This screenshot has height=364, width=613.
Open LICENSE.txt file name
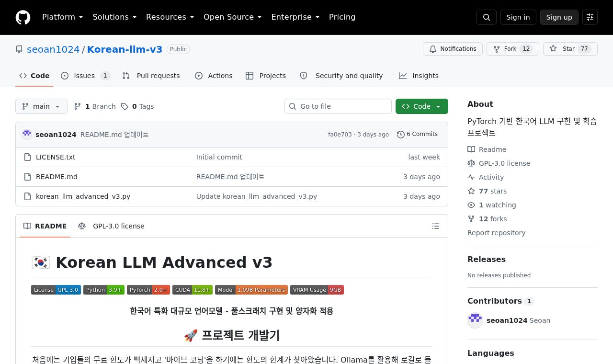[x=56, y=157]
